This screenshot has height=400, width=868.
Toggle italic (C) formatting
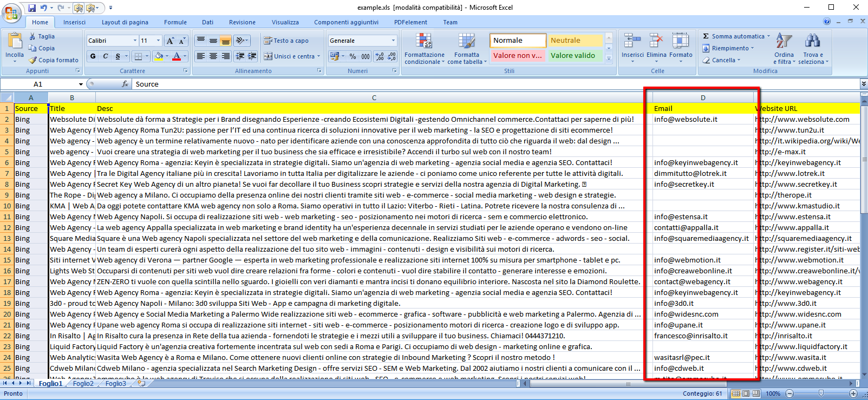[106, 56]
